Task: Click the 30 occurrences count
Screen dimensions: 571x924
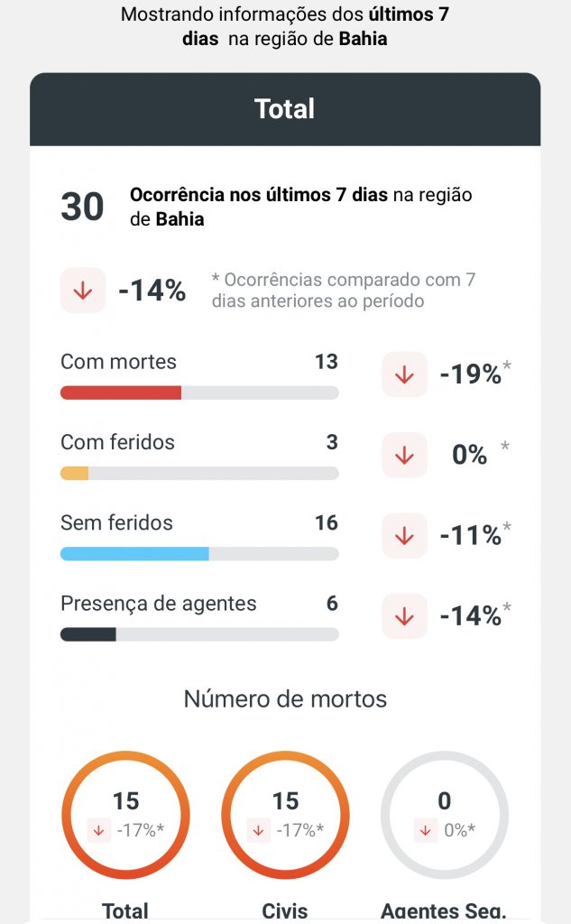Action: 82,207
